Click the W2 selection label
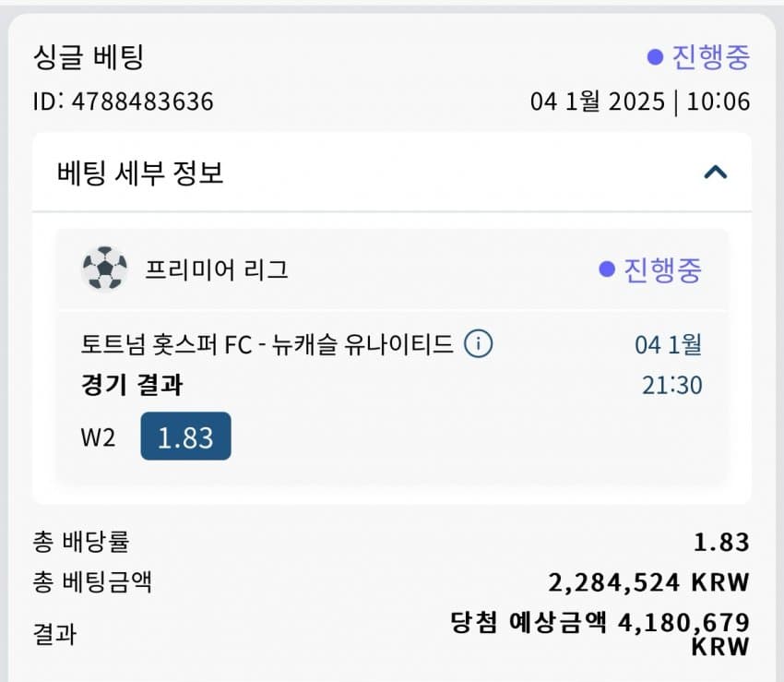 (x=98, y=437)
